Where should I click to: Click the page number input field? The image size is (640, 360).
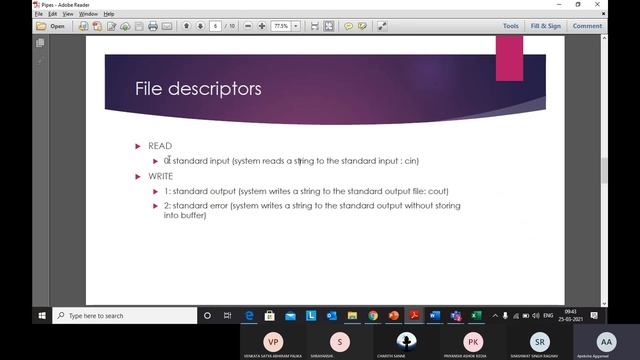[215, 26]
